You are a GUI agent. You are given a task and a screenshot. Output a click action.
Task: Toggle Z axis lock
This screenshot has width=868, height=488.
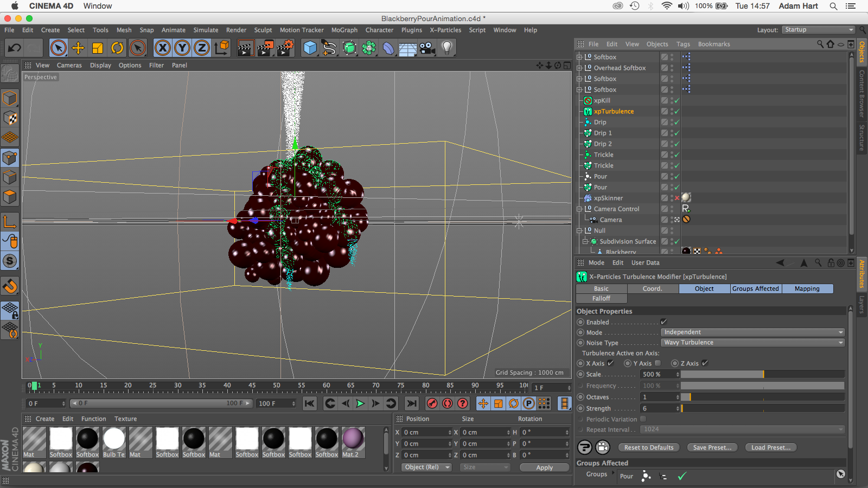202,48
